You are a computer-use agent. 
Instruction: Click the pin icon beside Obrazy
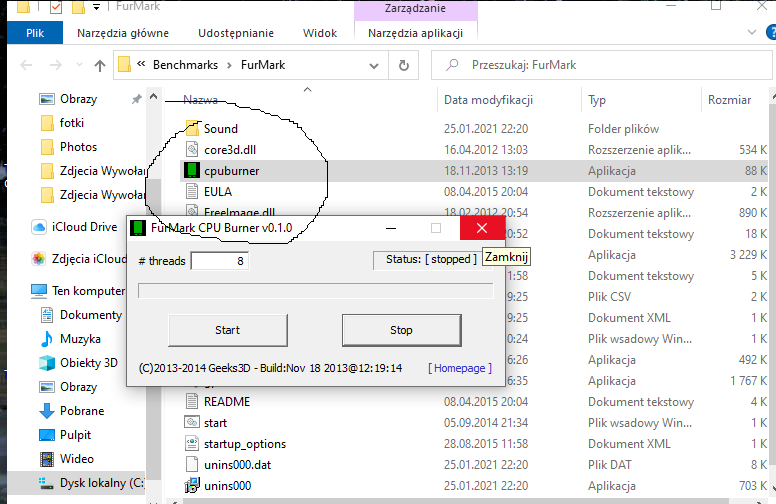click(x=136, y=100)
